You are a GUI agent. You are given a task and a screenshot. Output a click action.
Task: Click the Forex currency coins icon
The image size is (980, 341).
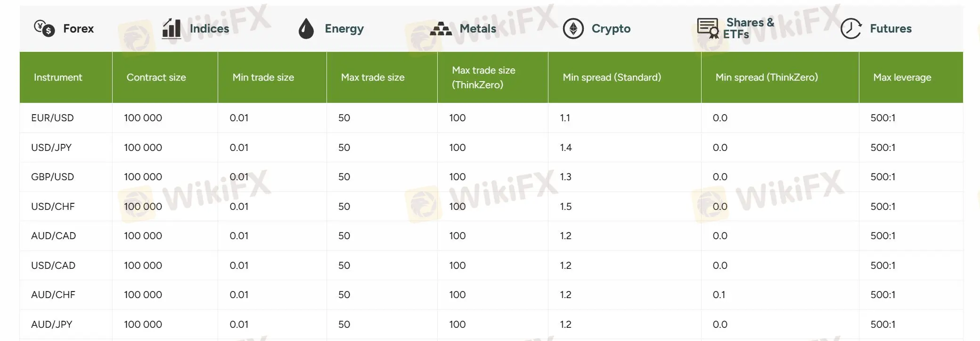click(45, 28)
